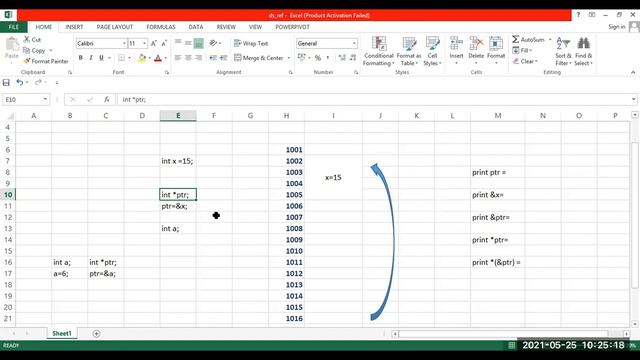Click the Help question mark icon
640x360 pixels.
click(x=578, y=15)
